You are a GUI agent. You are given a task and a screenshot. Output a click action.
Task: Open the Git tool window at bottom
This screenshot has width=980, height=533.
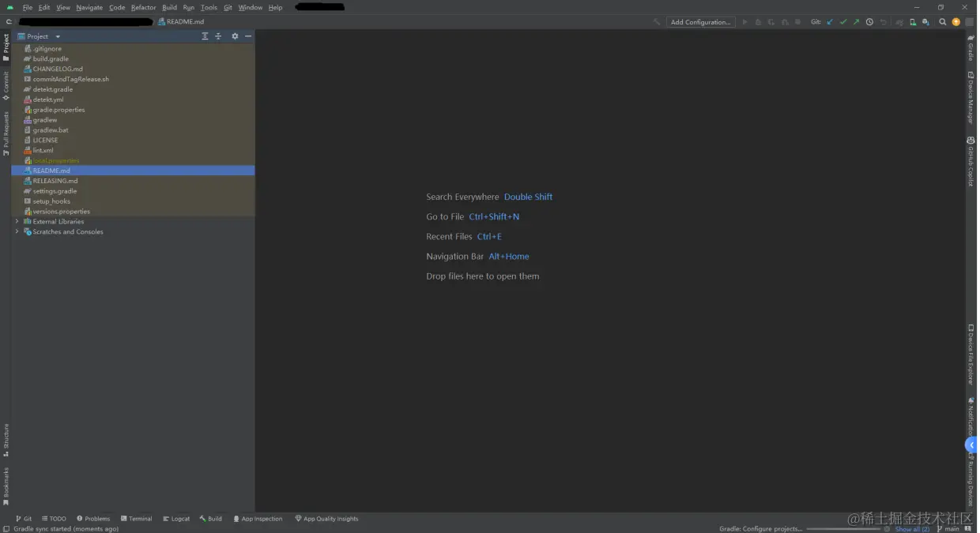(x=24, y=519)
